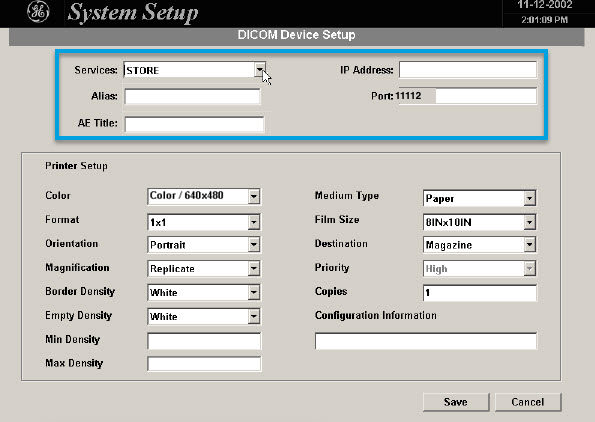Image resolution: width=595 pixels, height=422 pixels.
Task: Click the Copies input field
Action: [x=480, y=293]
